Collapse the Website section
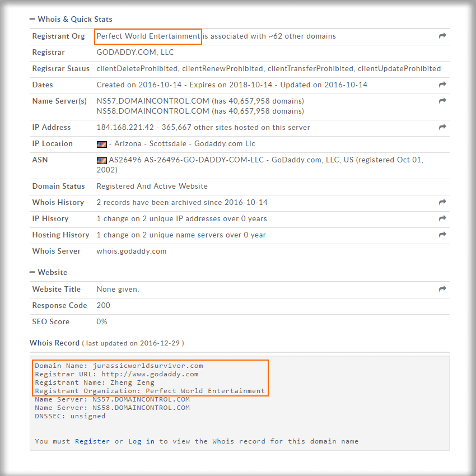This screenshot has width=476, height=476. (32, 272)
